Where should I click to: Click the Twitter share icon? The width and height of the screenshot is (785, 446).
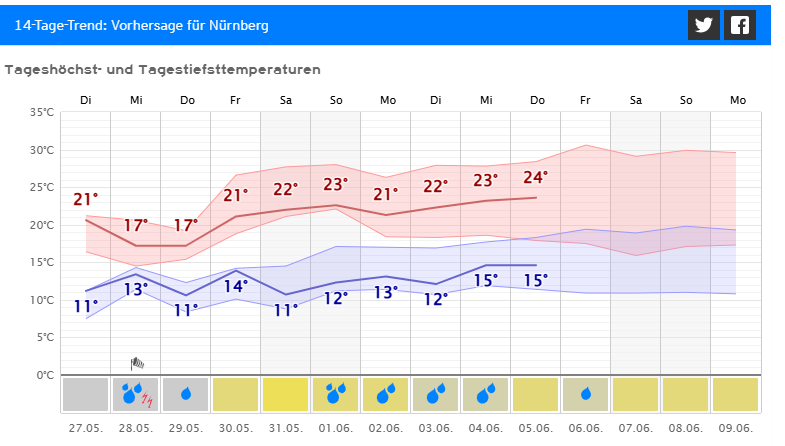tap(704, 25)
